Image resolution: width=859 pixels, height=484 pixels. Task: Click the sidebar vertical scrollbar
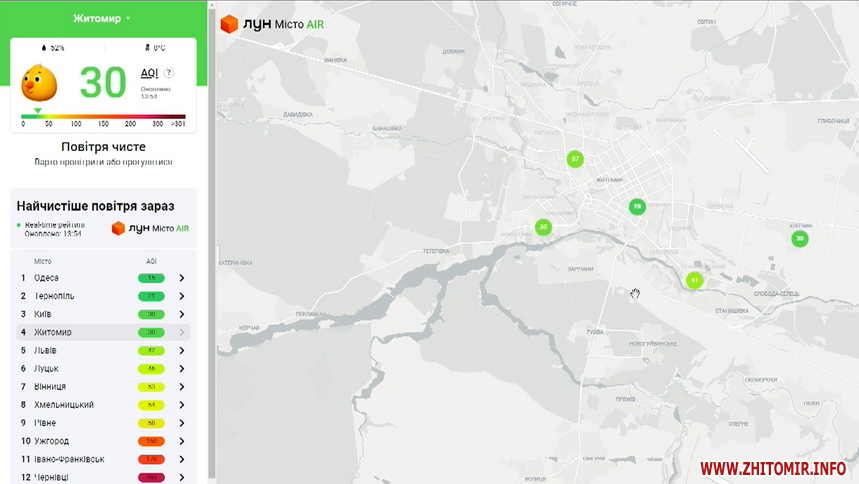click(211, 240)
